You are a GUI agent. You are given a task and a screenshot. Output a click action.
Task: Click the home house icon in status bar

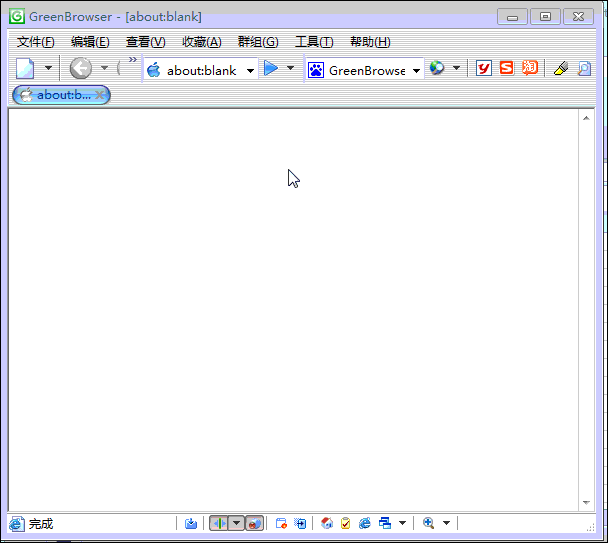[327, 523]
